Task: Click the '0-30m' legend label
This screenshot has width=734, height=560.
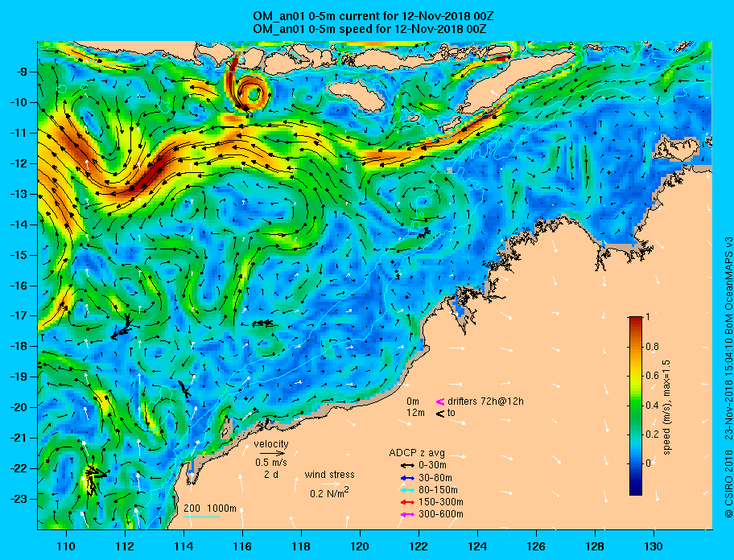Action: click(x=432, y=465)
